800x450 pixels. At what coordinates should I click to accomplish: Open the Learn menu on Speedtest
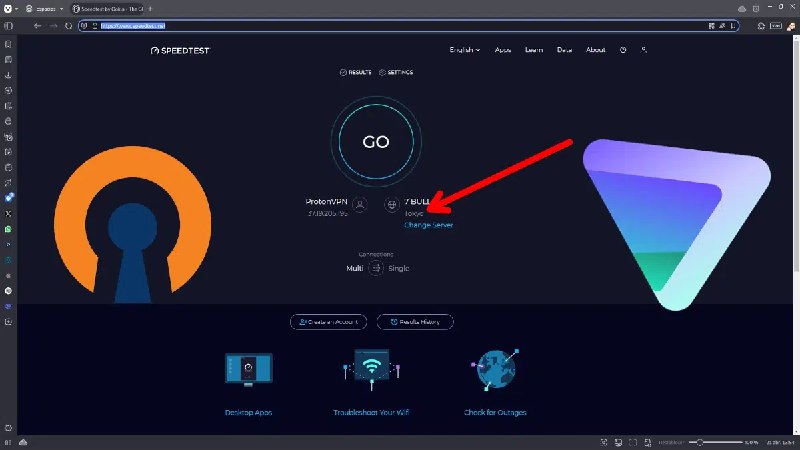coord(534,50)
